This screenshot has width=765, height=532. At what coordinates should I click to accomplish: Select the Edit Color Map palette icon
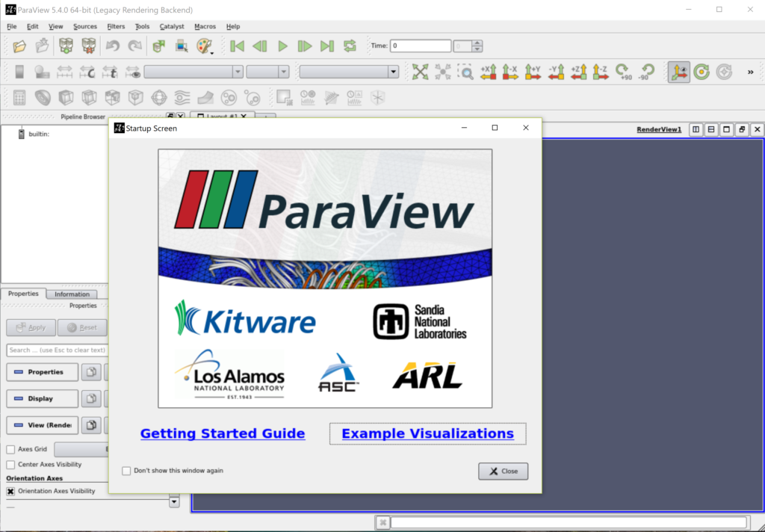pyautogui.click(x=204, y=46)
